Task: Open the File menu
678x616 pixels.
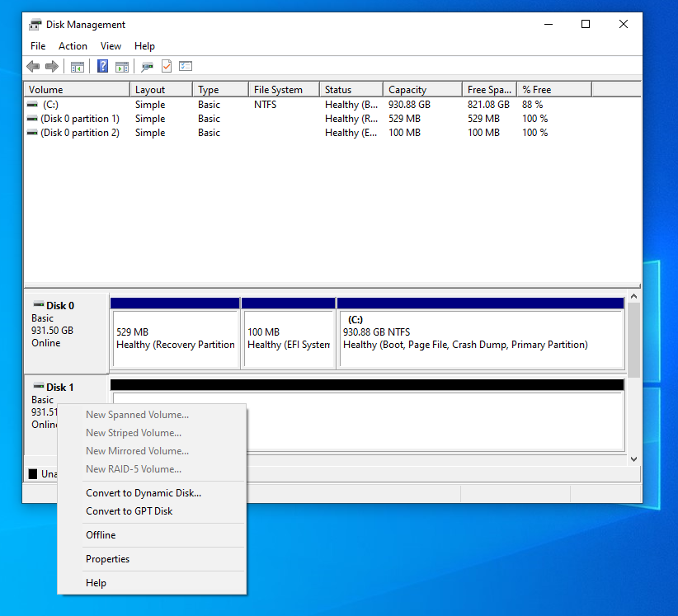Action: click(x=38, y=46)
